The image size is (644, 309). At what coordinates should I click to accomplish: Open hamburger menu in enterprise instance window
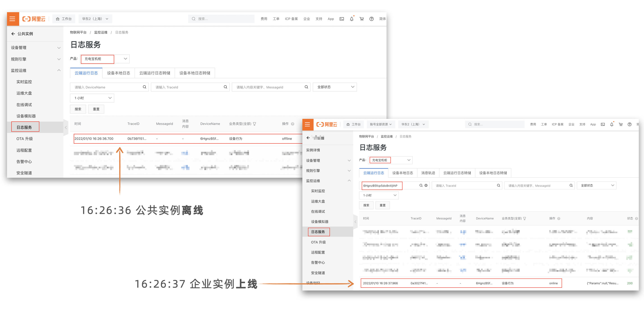click(x=308, y=124)
